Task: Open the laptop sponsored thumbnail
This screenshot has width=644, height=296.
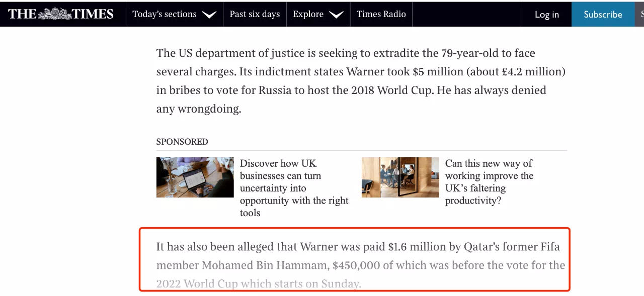Action: pos(195,177)
